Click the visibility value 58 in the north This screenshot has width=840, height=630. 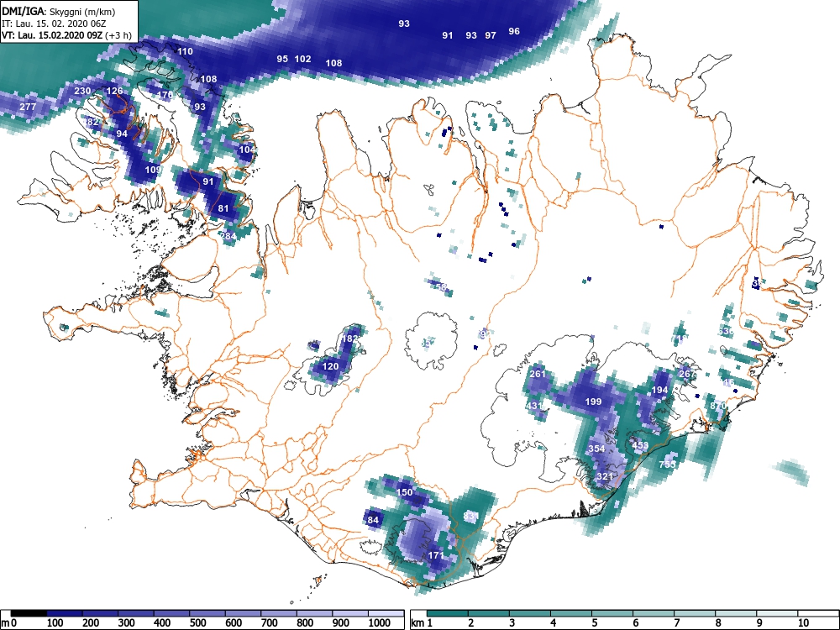point(442,287)
